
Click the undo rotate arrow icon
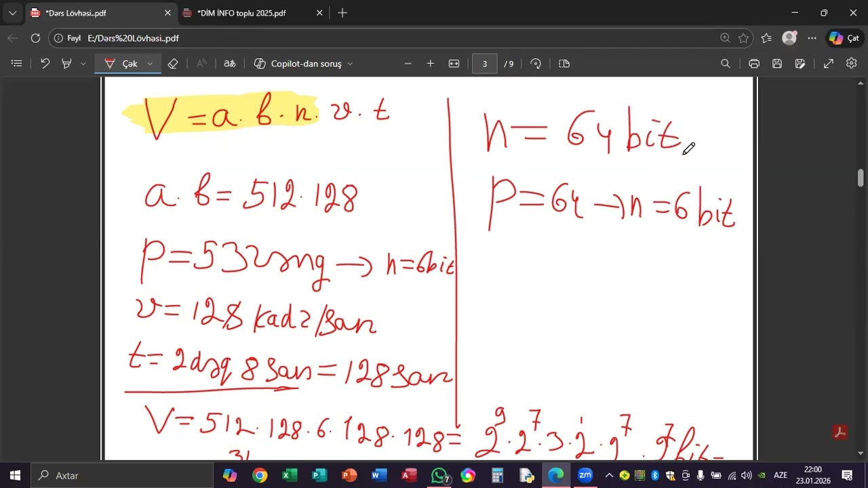45,64
